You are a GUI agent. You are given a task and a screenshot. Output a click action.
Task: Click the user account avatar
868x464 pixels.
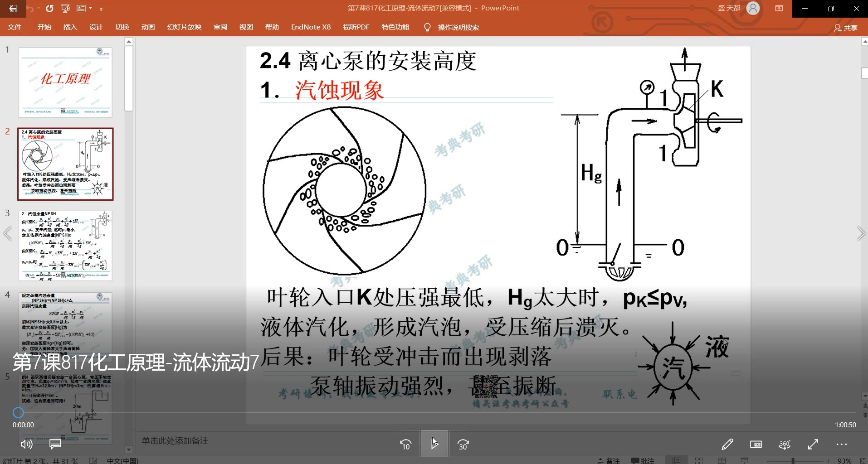click(x=753, y=8)
